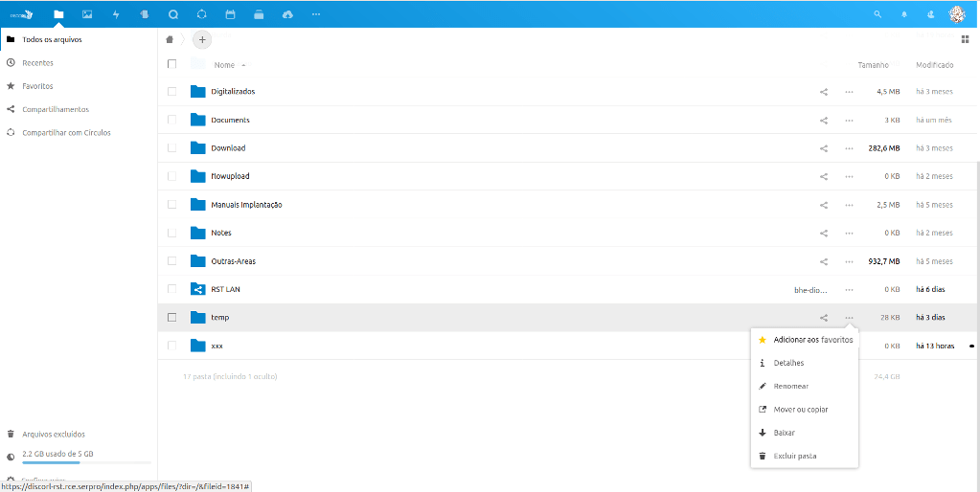Share the Download folder

824,148
